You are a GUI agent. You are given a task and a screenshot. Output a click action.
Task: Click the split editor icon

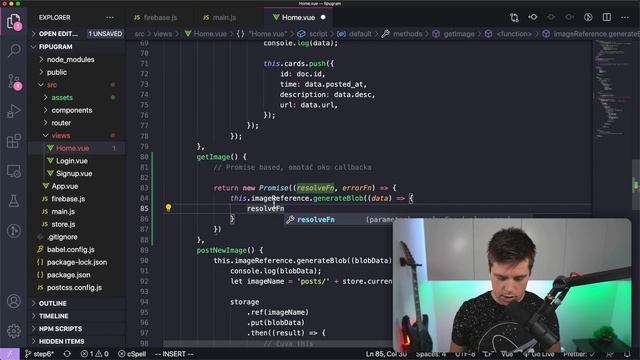click(x=607, y=17)
